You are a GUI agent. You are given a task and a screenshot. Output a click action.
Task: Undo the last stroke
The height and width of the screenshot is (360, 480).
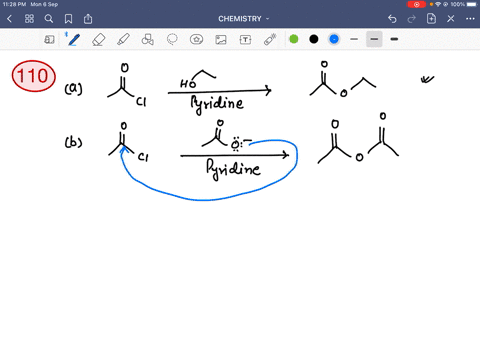[392, 19]
